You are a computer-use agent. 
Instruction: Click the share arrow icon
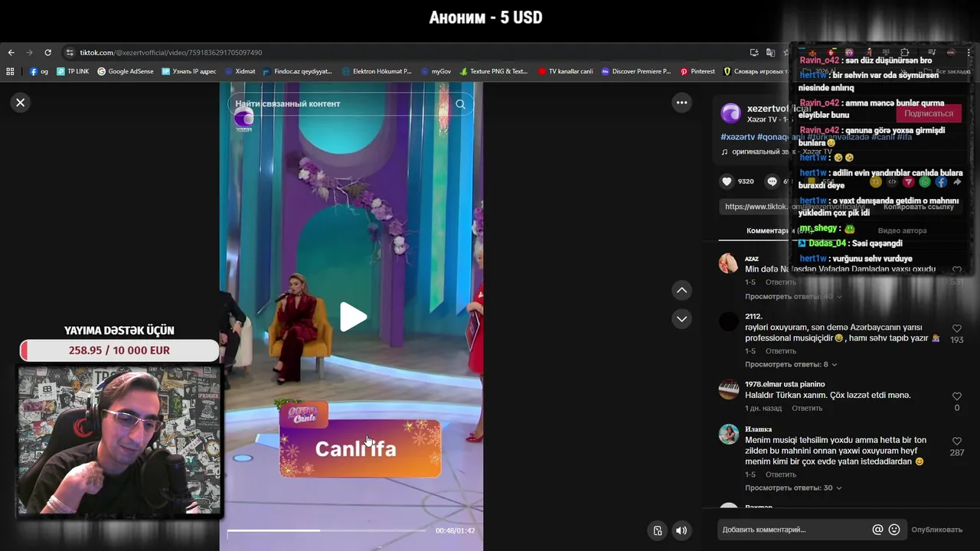click(957, 182)
